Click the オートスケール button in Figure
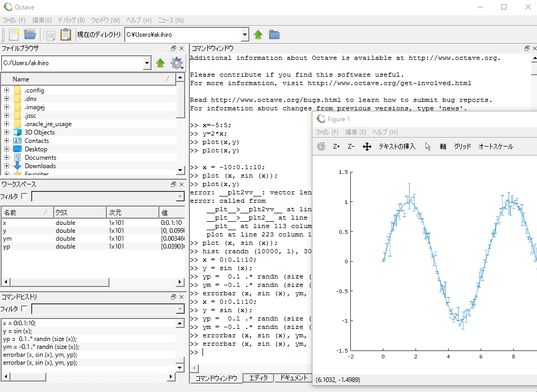Viewport: 537px width, 392px height. (x=495, y=147)
